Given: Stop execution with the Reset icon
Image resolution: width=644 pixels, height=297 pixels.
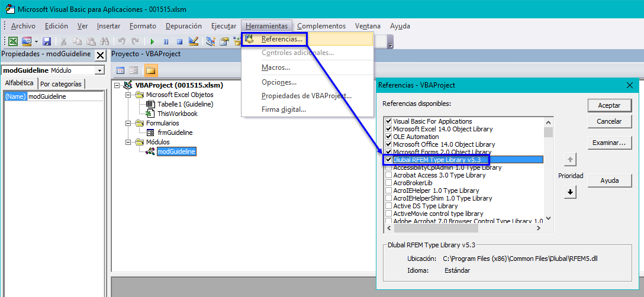Looking at the screenshot, I should point(179,41).
